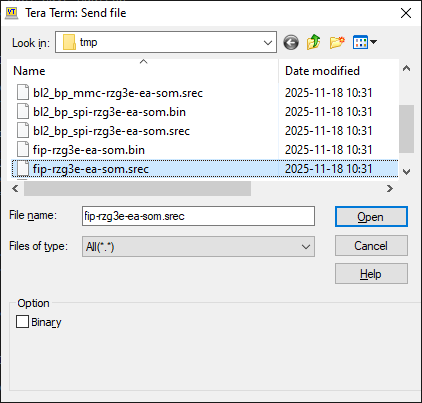This screenshot has height=403, width=422.
Task: Open Help for this dialog
Action: (371, 274)
